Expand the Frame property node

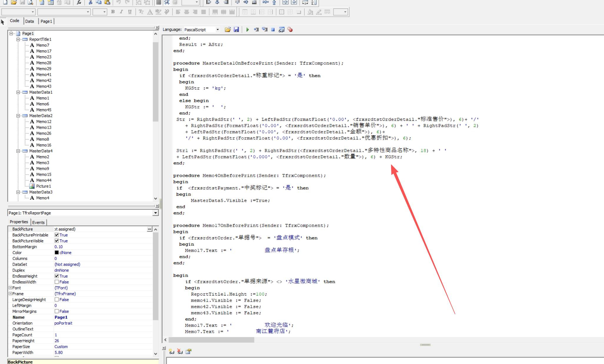click(x=10, y=294)
